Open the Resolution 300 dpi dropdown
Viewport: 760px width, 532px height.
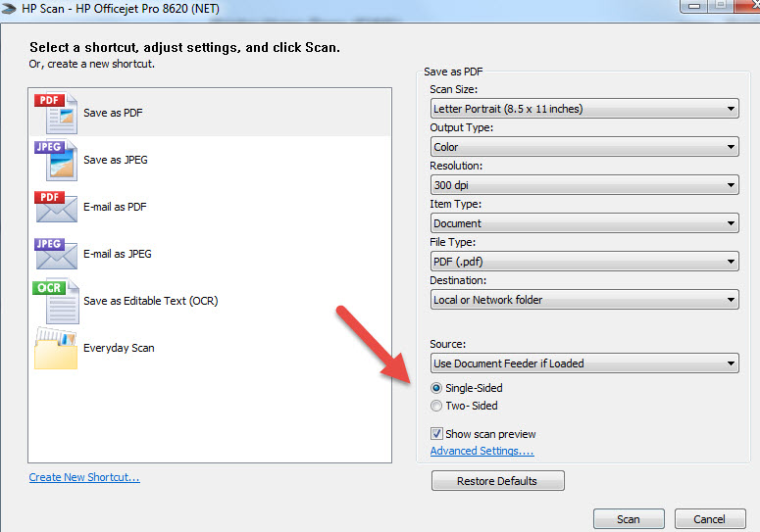coord(584,185)
